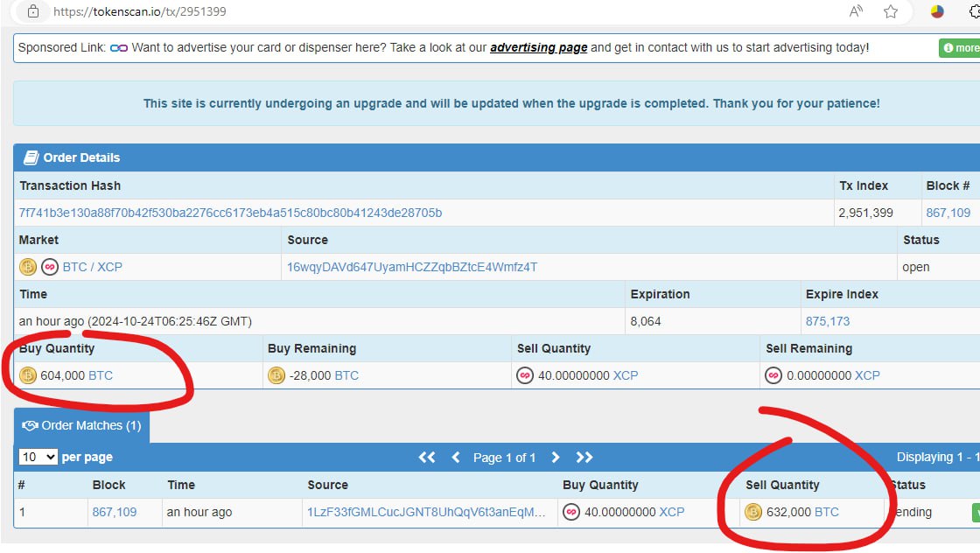This screenshot has height=553, width=980.
Task: Click the site upgrade notice banner
Action: tap(497, 103)
